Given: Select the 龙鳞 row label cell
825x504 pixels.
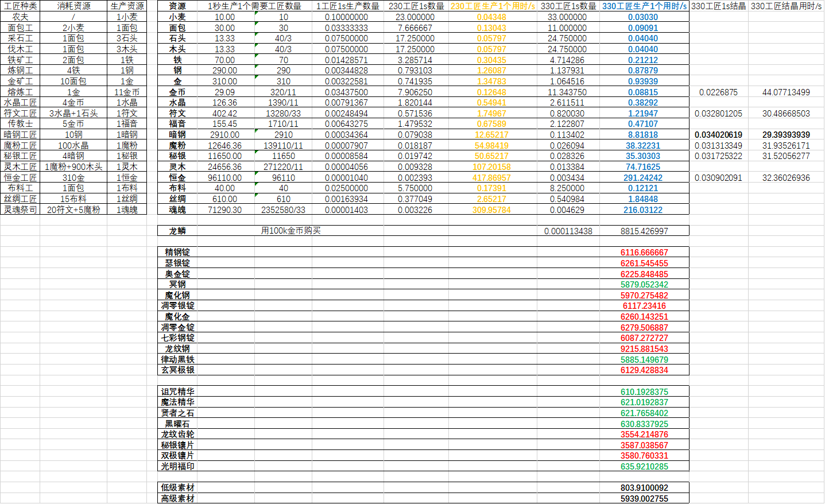Looking at the screenshot, I should (177, 231).
